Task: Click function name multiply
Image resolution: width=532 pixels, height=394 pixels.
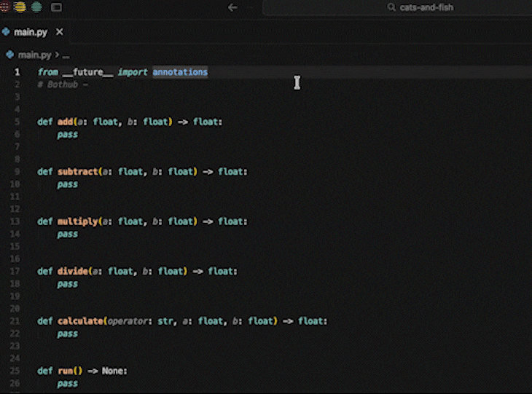Action: tap(78, 221)
